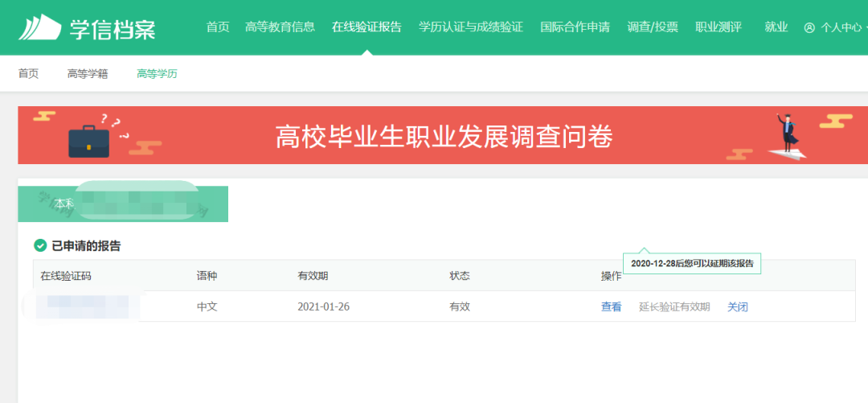868x403 pixels.
Task: Click the 学信档案 logo icon
Action: coord(39,27)
